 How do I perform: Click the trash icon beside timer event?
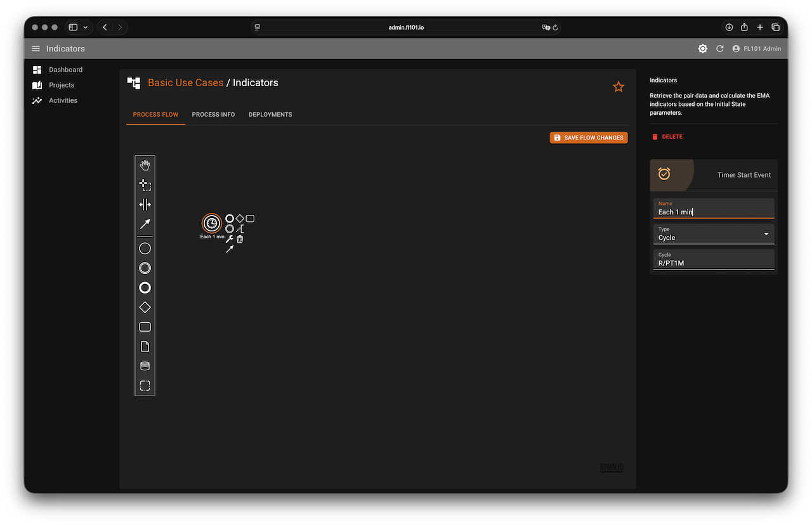(x=240, y=239)
